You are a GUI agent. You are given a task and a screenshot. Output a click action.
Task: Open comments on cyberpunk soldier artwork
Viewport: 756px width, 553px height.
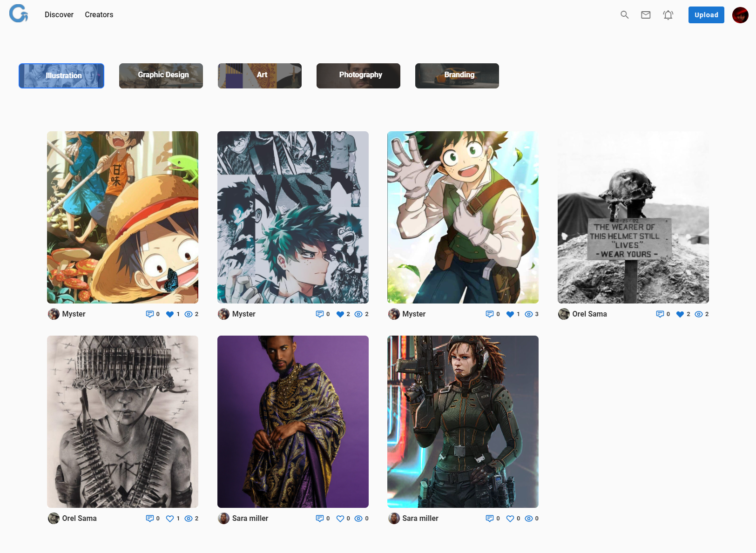(490, 519)
